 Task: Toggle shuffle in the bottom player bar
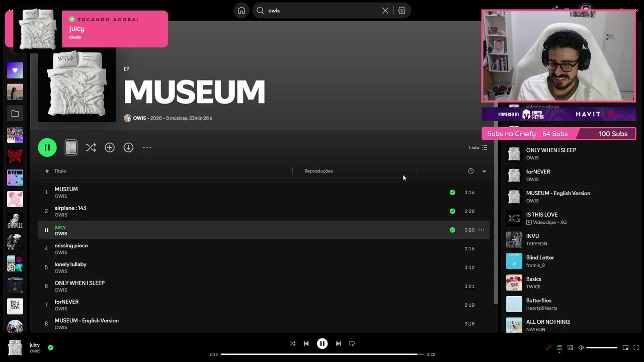tap(293, 343)
